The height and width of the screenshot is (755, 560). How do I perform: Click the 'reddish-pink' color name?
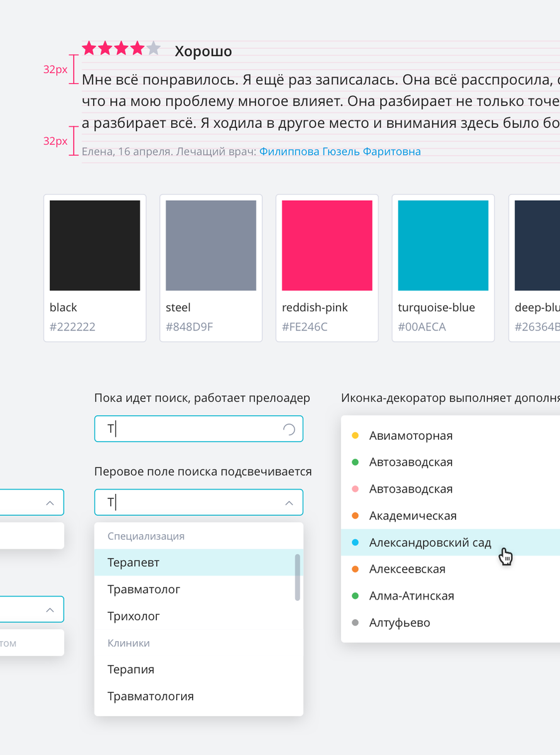(315, 308)
